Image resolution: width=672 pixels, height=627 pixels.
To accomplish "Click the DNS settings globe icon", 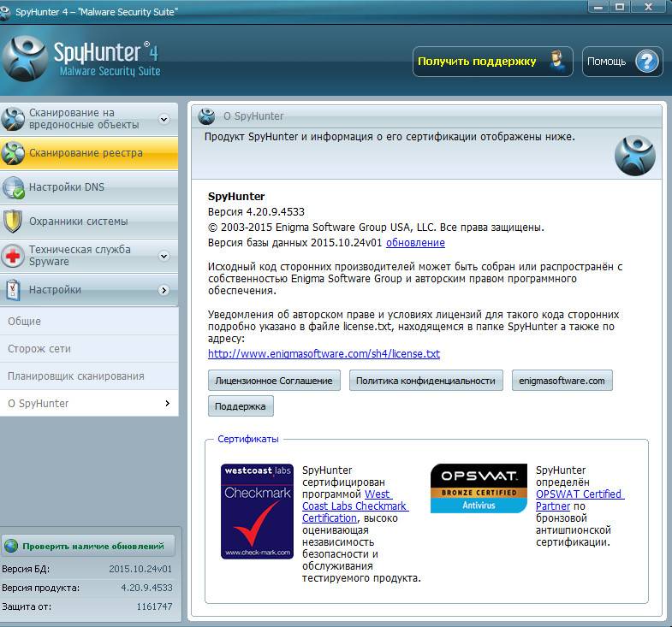I will coord(13,187).
